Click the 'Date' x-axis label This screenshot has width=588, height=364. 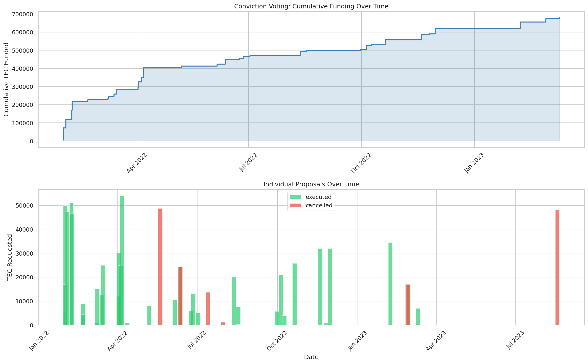pyautogui.click(x=311, y=357)
